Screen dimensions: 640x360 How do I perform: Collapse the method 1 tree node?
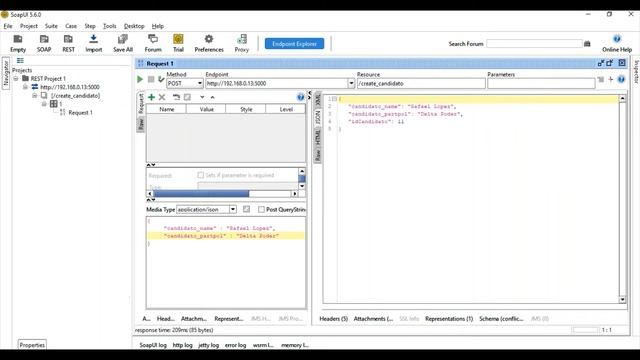[44, 104]
